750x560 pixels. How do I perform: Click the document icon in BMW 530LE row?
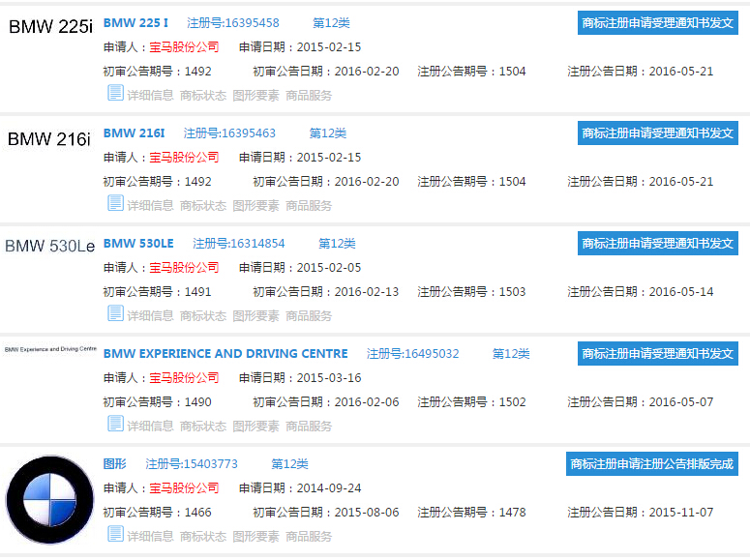(115, 313)
